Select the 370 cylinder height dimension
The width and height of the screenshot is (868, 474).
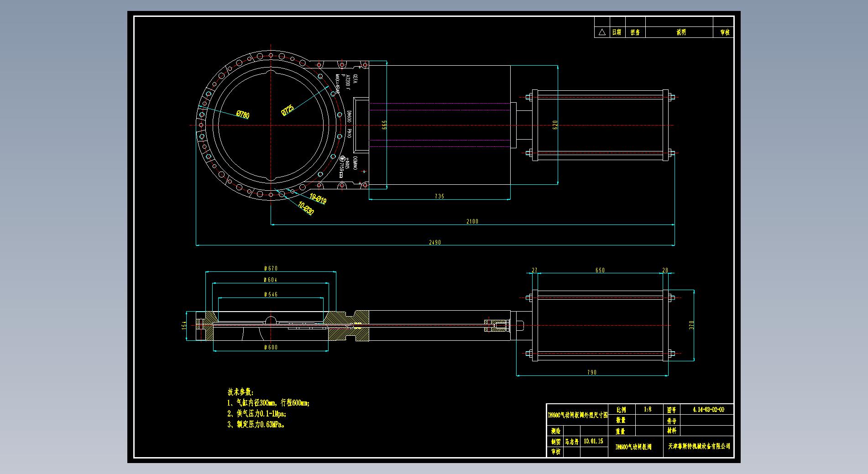(691, 325)
